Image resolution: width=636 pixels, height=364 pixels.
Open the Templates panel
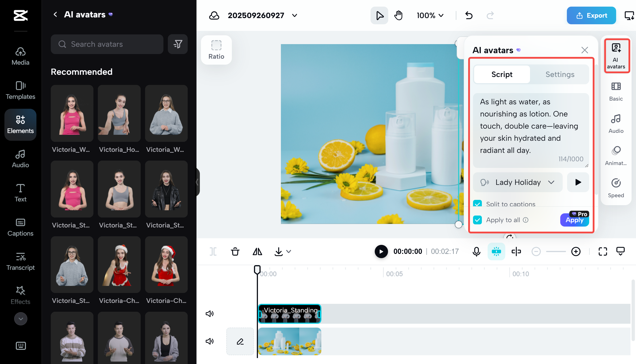coord(20,90)
